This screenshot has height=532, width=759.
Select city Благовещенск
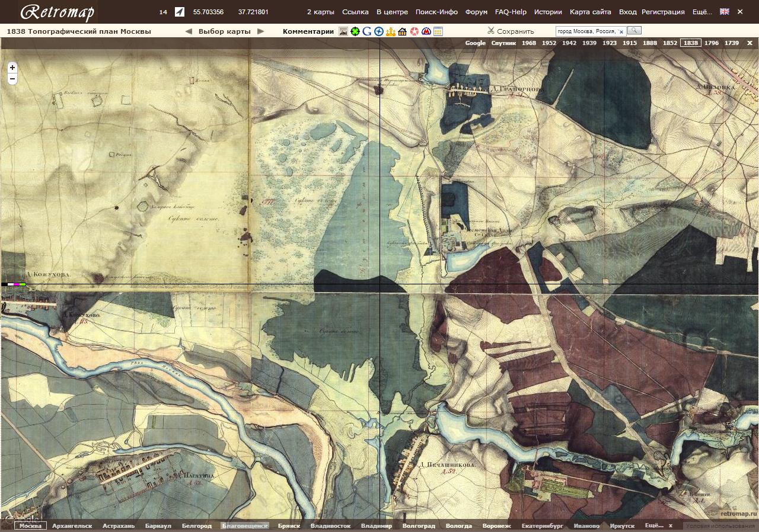[x=245, y=525]
